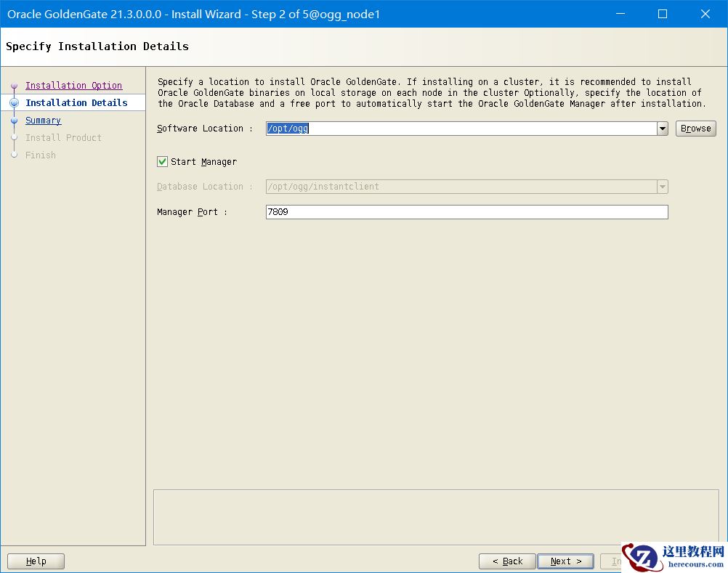Open Help for the install wizard
728x573 pixels.
tap(36, 561)
